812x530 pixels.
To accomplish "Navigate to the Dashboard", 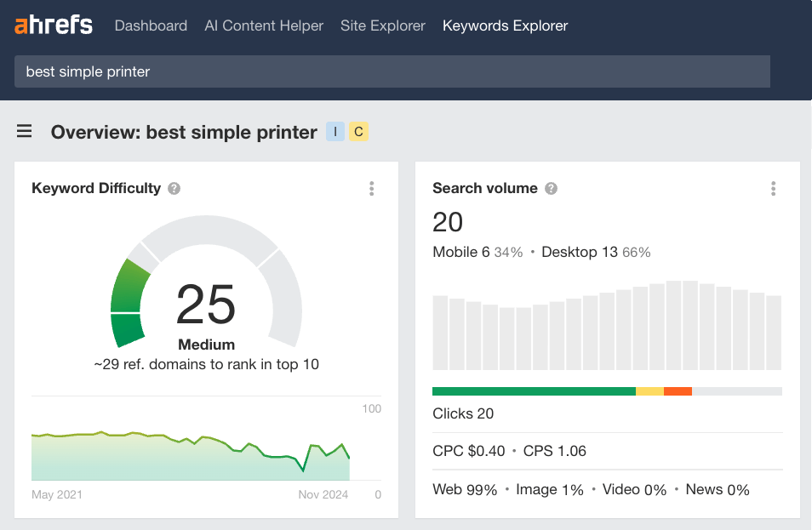I will click(x=151, y=26).
